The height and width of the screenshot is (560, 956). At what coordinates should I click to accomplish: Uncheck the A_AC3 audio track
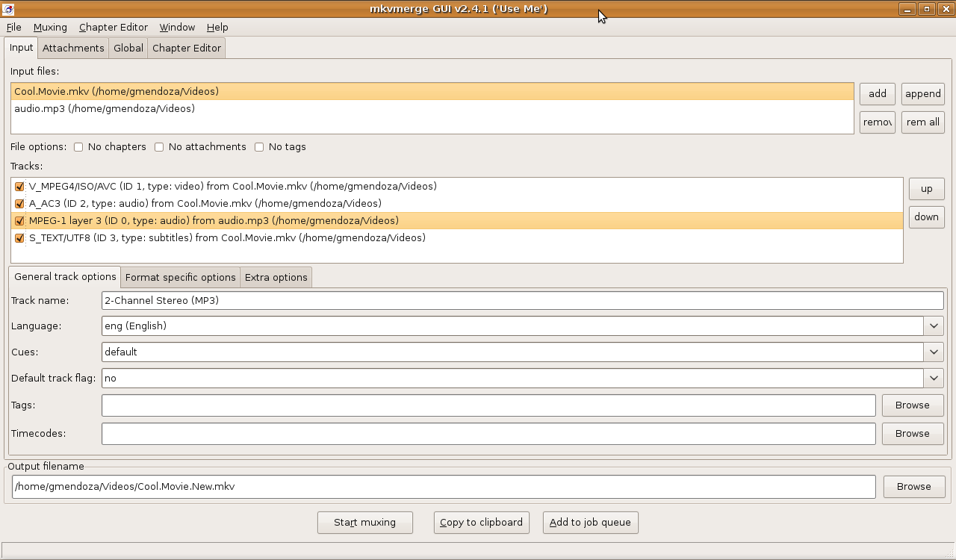[19, 204]
